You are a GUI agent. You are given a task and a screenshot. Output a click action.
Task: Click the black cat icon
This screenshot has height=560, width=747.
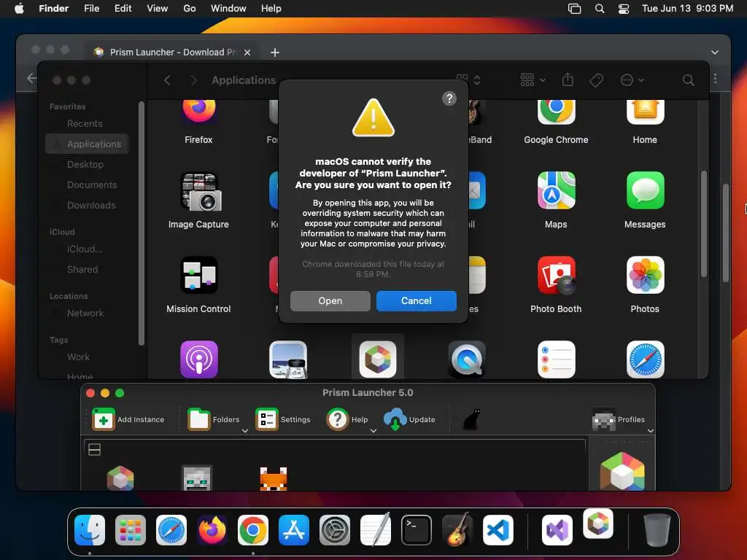[x=472, y=419]
